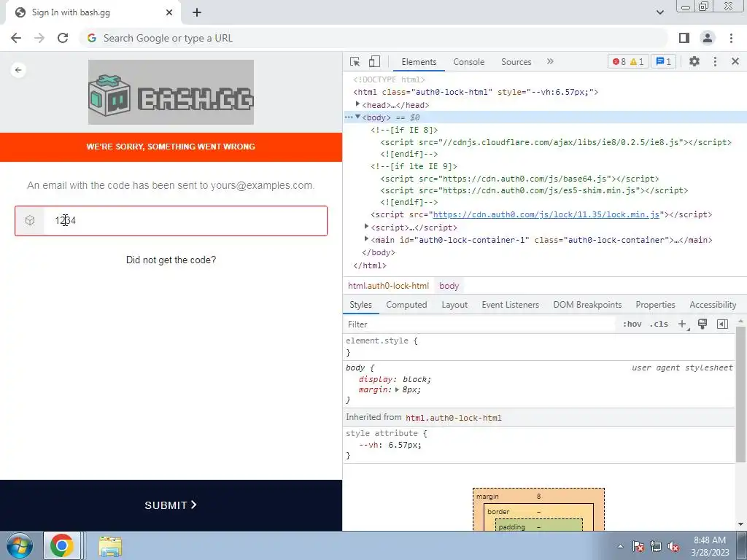Click the SUBMIT button
This screenshot has height=560, width=747.
tap(171, 505)
